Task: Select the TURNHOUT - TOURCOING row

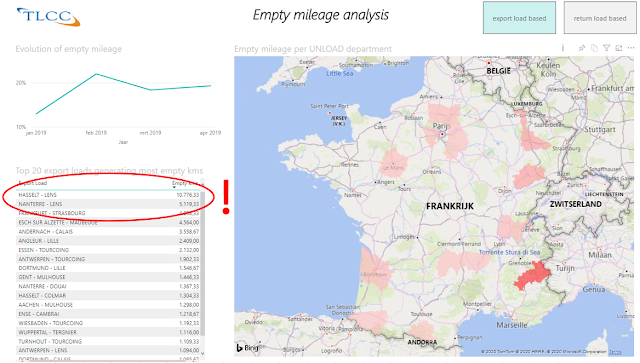Action: pyautogui.click(x=108, y=341)
